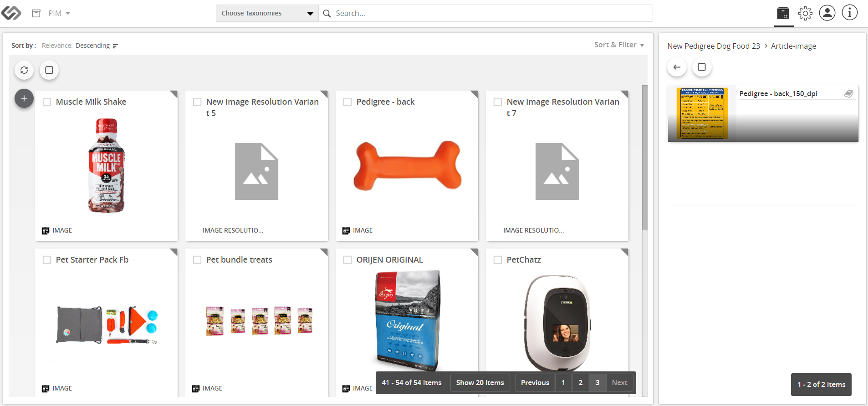
Task: Tick the New Image Resolution Variant 5 checkbox
Action: (x=197, y=102)
